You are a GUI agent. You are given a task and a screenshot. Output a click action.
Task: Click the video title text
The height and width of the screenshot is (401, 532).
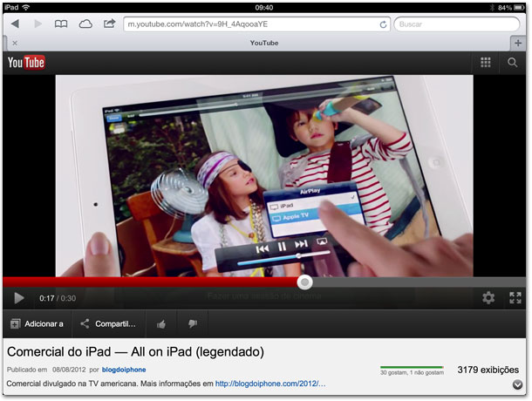[x=135, y=352]
